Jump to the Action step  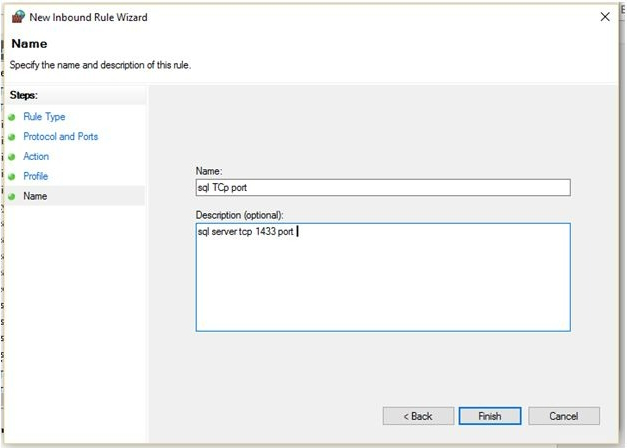[36, 157]
